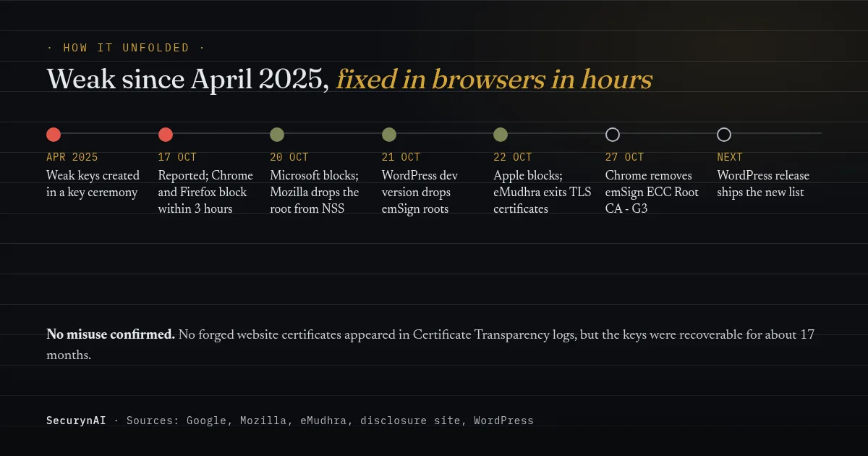Image resolution: width=868 pixels, height=456 pixels.
Task: Click the 'HOW IT UNFOLDED' heading label
Action: (126, 48)
